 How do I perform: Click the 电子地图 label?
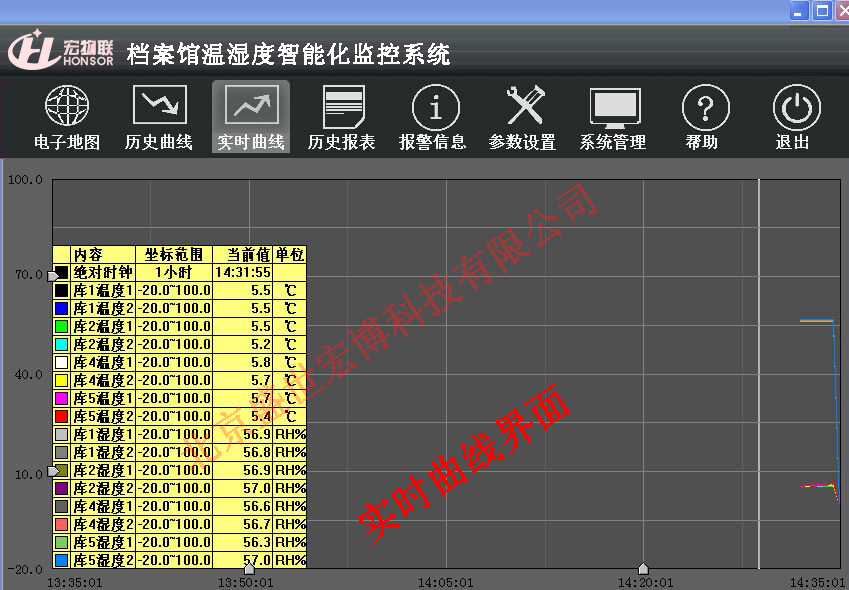[67, 142]
